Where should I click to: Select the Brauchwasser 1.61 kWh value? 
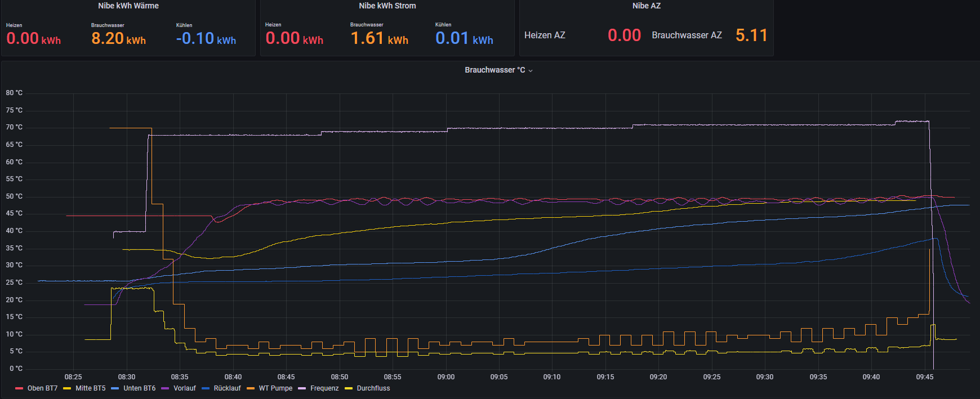380,38
